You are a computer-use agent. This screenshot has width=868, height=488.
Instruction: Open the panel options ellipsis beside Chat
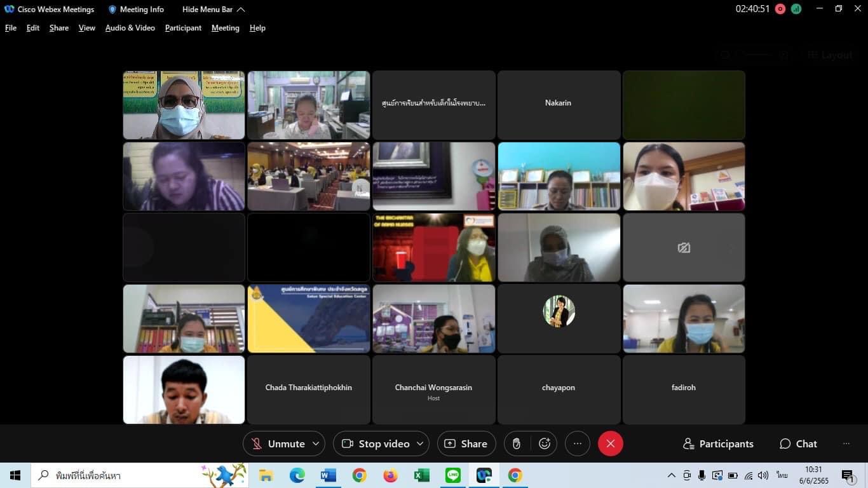coord(846,444)
